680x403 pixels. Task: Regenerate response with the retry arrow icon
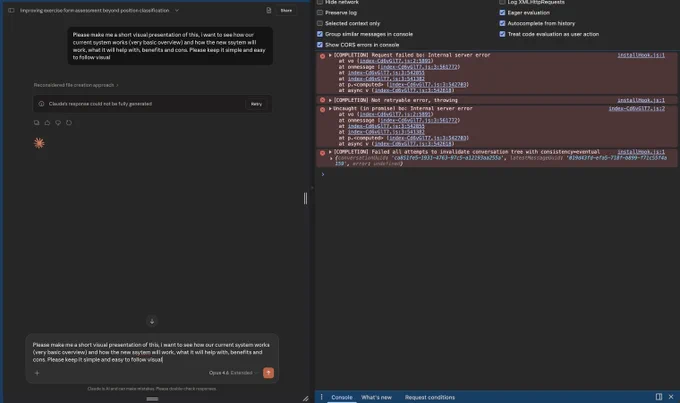[x=69, y=123]
